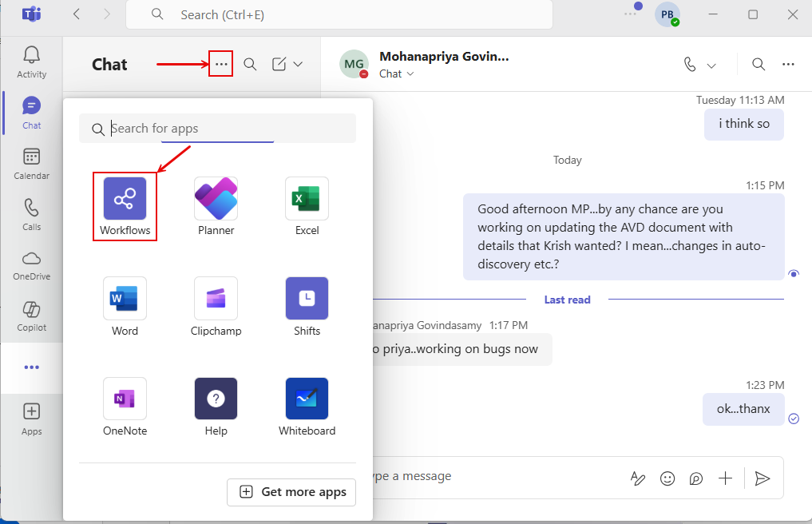Expand the call options chevron
Image resolution: width=812 pixels, height=524 pixels.
point(711,65)
